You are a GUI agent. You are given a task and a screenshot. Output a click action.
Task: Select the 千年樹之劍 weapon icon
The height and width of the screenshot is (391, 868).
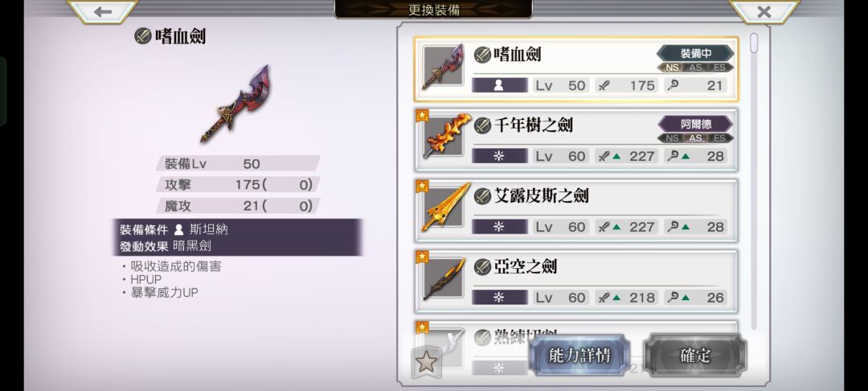click(442, 137)
